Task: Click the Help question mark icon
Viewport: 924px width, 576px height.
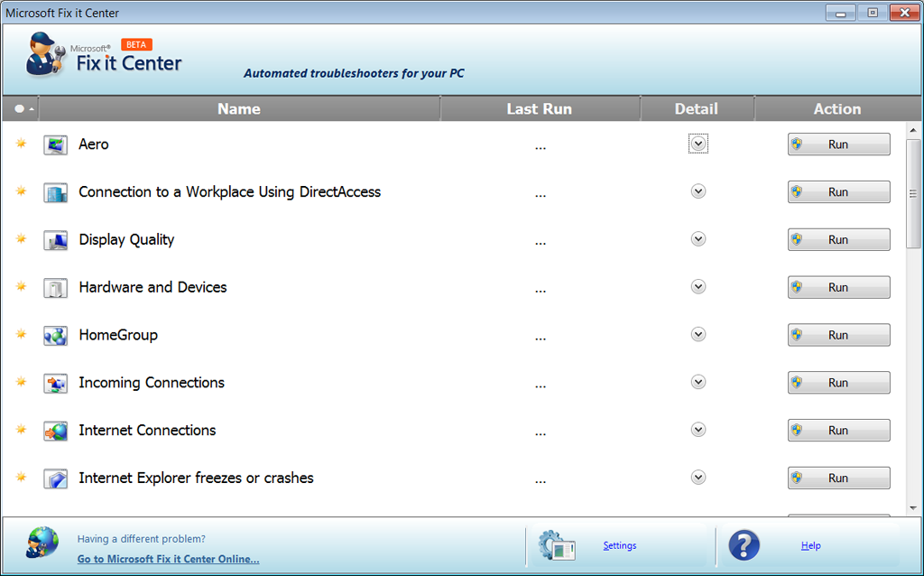Action: coord(744,545)
